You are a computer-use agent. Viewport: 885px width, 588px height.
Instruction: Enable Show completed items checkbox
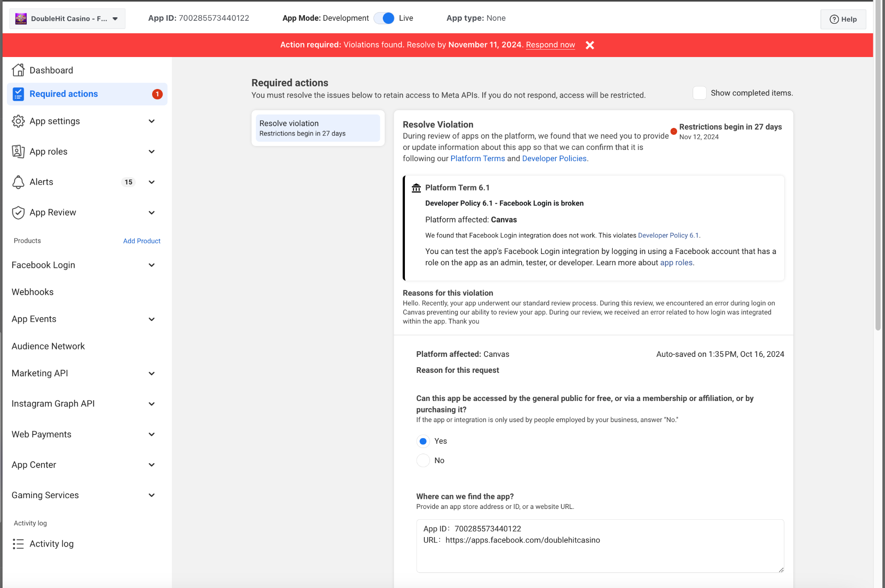(699, 93)
